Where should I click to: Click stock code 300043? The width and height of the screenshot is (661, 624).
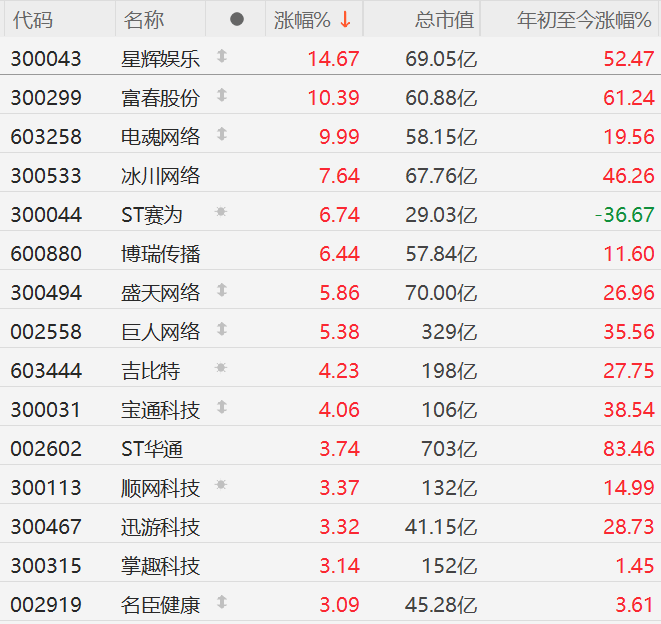(x=46, y=59)
